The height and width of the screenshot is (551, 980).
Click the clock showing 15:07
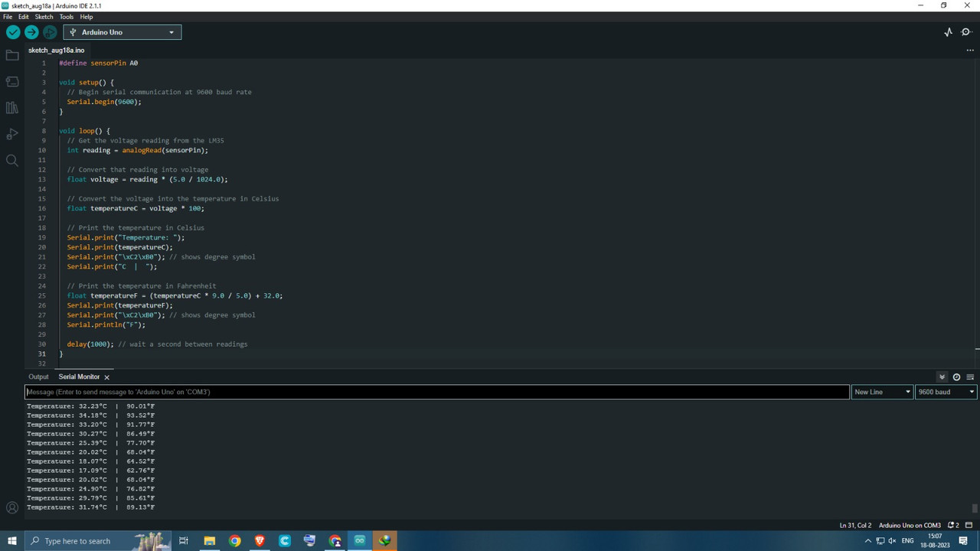click(x=934, y=536)
